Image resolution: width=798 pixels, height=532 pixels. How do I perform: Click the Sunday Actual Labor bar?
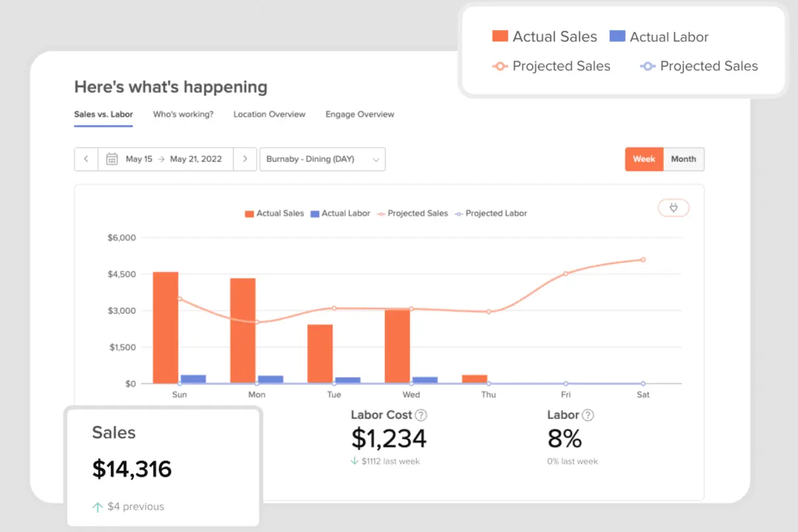194,379
